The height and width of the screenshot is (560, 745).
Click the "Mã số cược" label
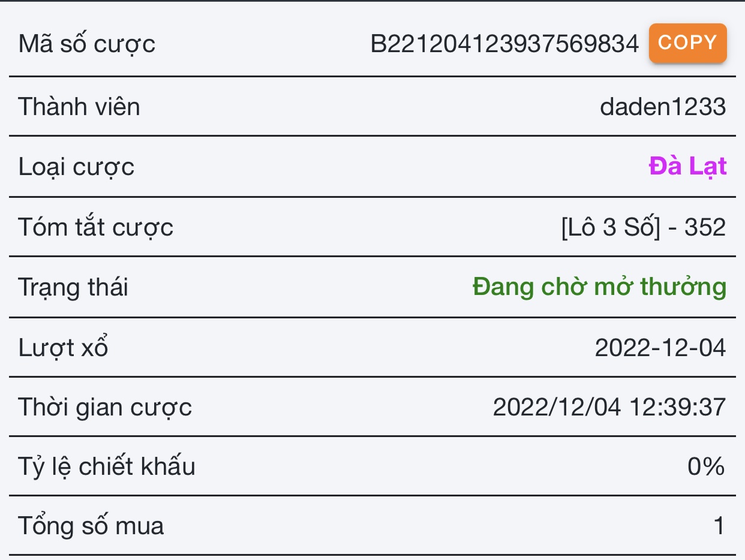[x=87, y=44]
